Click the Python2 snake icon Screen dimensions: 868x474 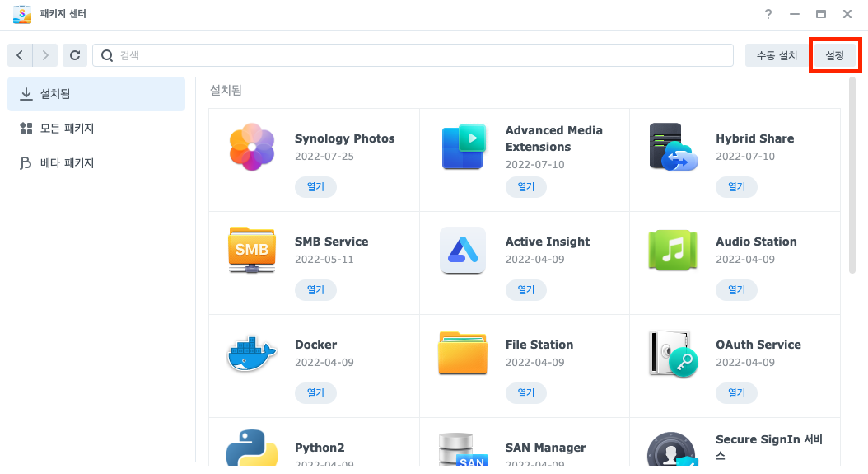point(252,448)
